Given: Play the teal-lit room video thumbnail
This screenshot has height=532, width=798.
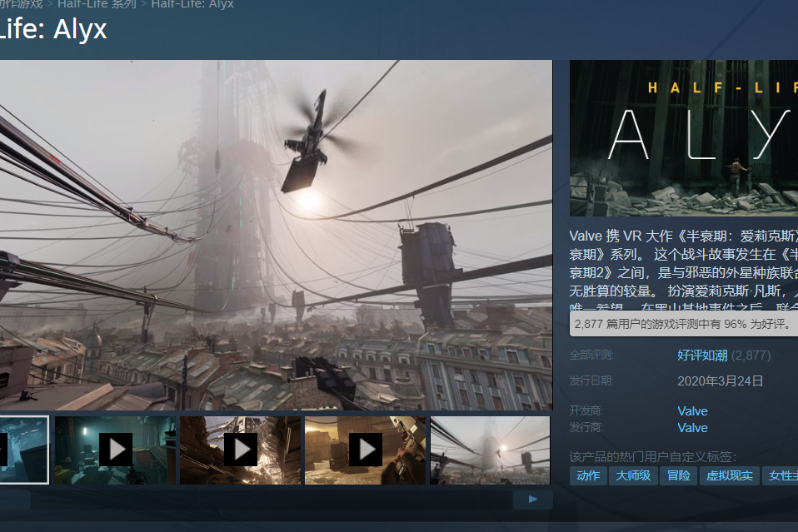Looking at the screenshot, I should tap(115, 450).
